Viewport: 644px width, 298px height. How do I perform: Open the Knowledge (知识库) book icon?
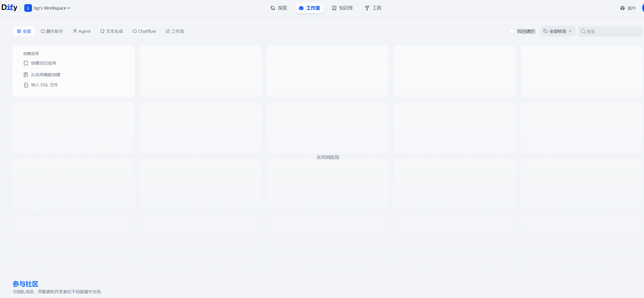[x=334, y=8]
